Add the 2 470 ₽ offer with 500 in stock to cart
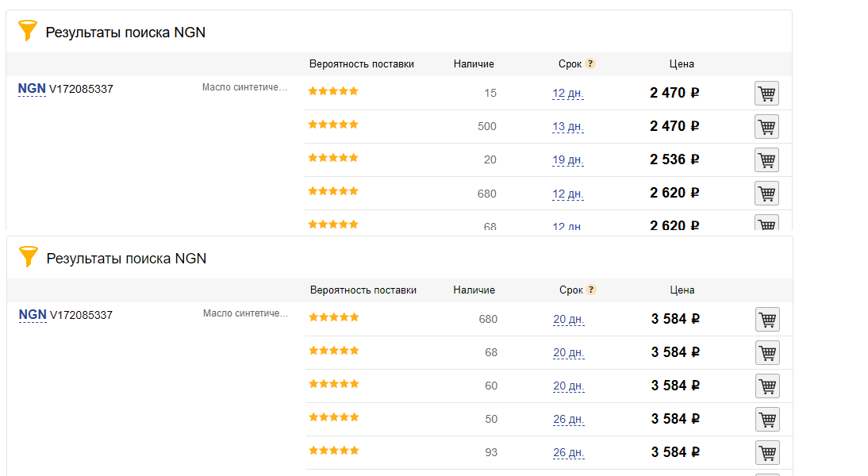868x476 pixels. [x=766, y=126]
